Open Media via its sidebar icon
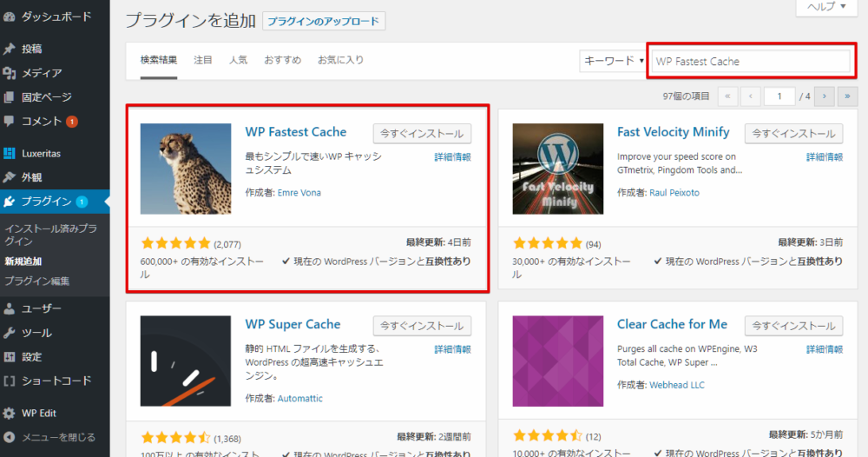868x457 pixels. pyautogui.click(x=10, y=73)
